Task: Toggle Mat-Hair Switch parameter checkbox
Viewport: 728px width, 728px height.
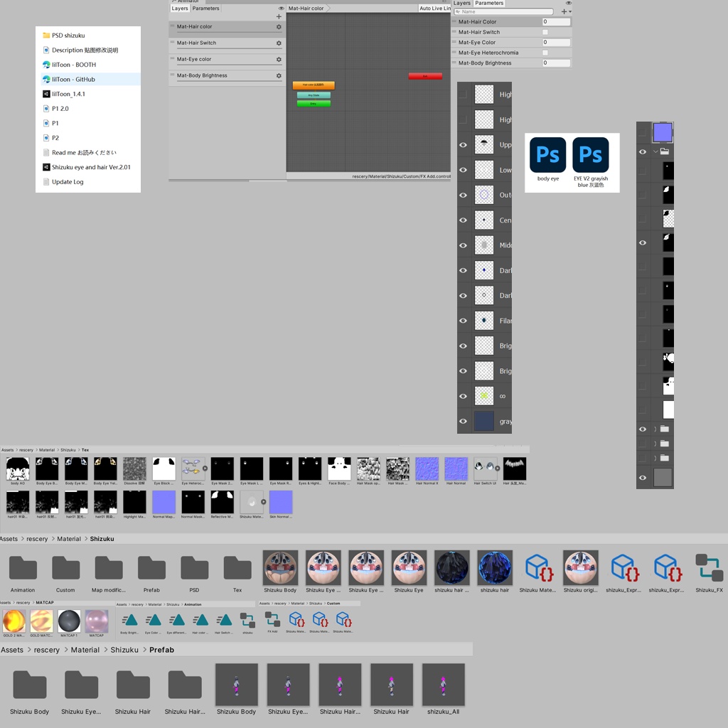Action: (545, 32)
